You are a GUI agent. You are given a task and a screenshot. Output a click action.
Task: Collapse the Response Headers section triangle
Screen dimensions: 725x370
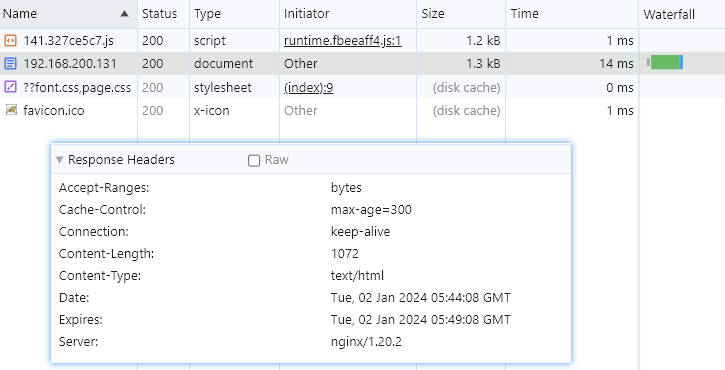pos(59,160)
